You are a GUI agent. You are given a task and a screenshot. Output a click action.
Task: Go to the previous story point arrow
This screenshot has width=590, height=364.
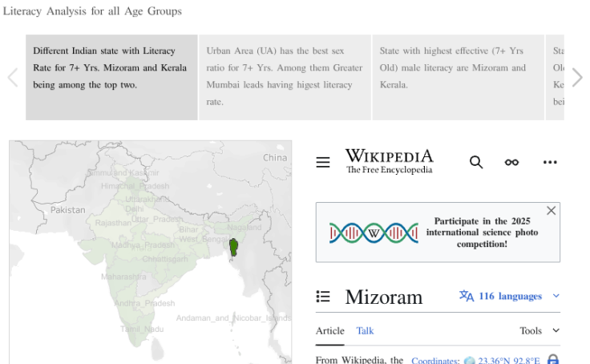click(x=13, y=78)
